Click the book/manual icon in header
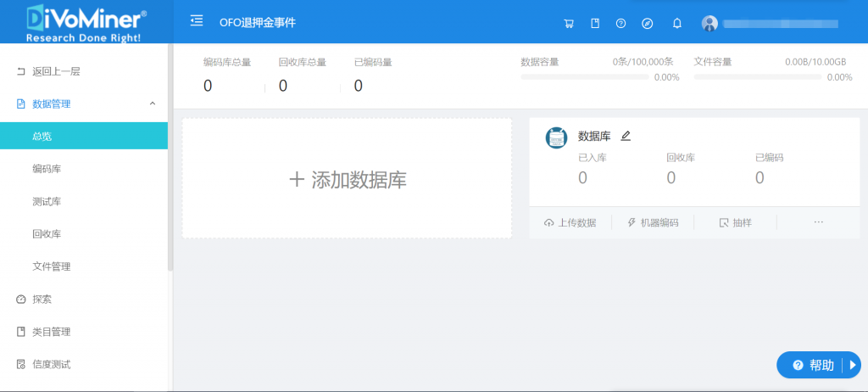Image resolution: width=868 pixels, height=392 pixels. coord(595,23)
